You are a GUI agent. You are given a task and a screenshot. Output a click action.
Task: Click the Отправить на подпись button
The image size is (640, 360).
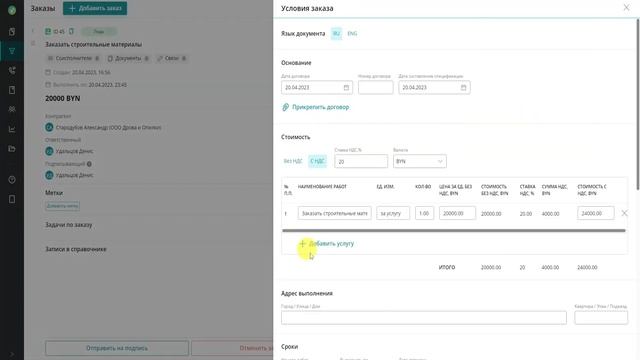(x=117, y=348)
